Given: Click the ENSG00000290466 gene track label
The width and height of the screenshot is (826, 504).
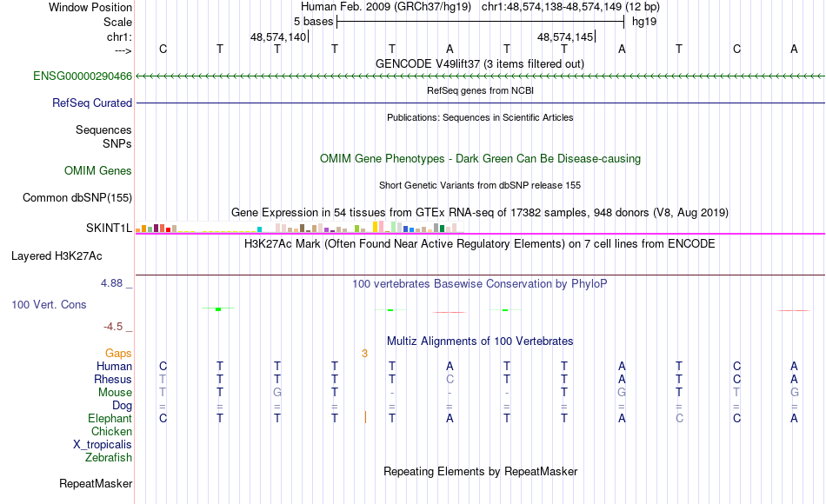Looking at the screenshot, I should click(x=83, y=76).
